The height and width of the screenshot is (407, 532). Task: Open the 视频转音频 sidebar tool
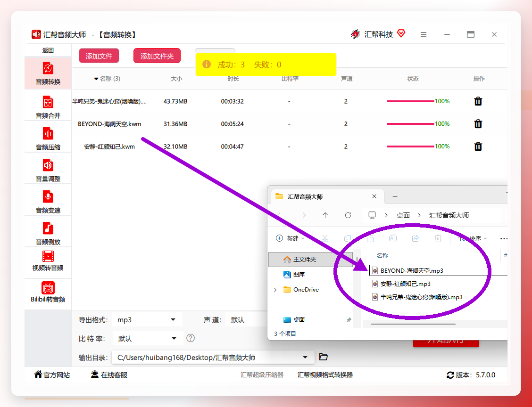coord(48,261)
